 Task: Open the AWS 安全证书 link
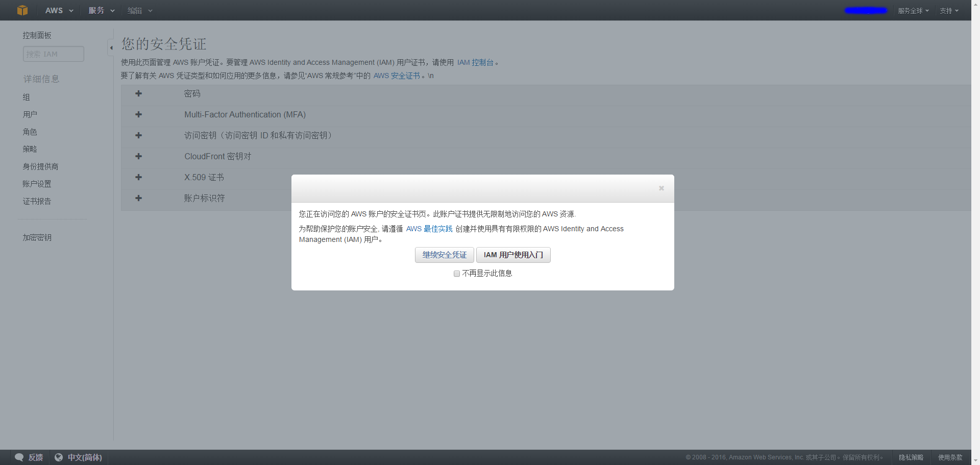coord(397,76)
